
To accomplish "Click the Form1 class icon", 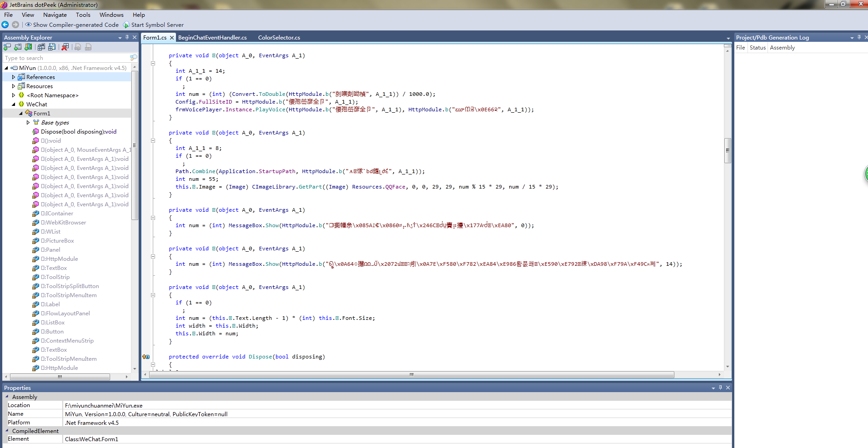I will tap(29, 113).
